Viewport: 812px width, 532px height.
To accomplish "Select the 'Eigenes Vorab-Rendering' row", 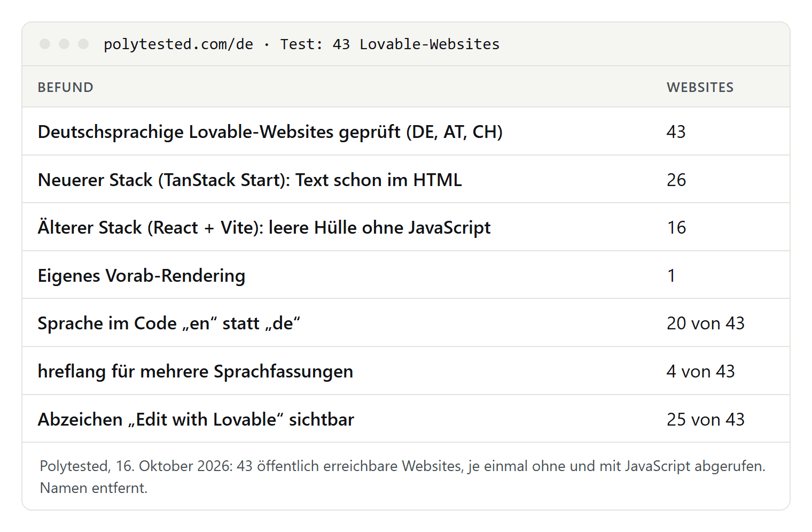I will coord(406,275).
